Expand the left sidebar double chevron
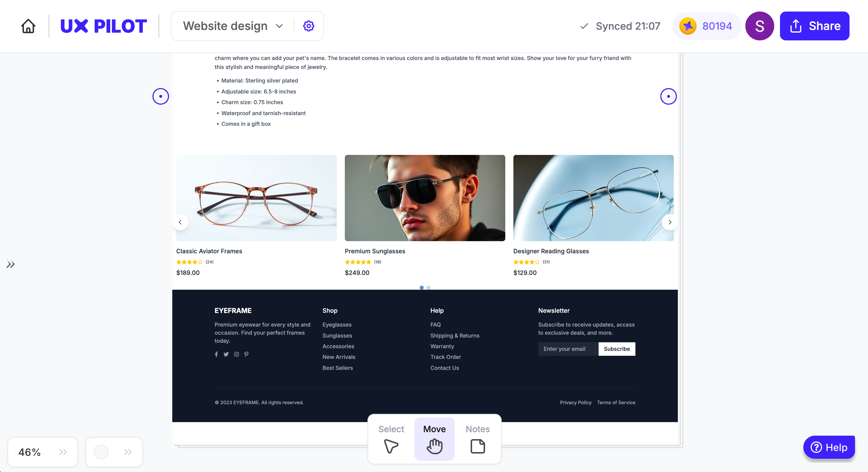The height and width of the screenshot is (472, 868). pyautogui.click(x=10, y=264)
